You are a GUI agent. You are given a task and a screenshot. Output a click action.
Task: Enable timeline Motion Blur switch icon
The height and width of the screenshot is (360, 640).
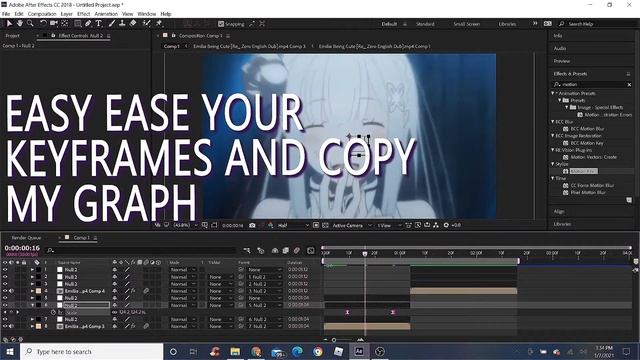[x=297, y=250]
